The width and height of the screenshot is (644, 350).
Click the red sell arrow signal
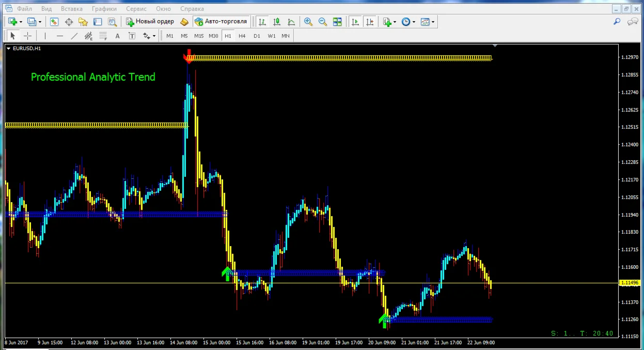coord(189,56)
